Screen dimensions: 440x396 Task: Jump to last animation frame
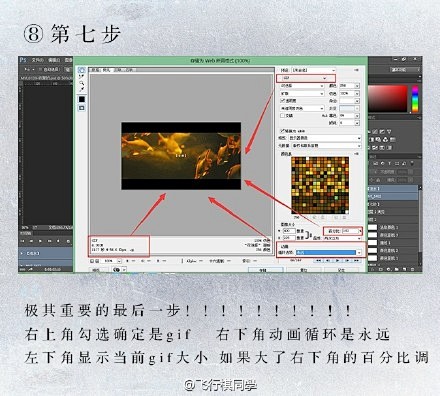(x=357, y=261)
